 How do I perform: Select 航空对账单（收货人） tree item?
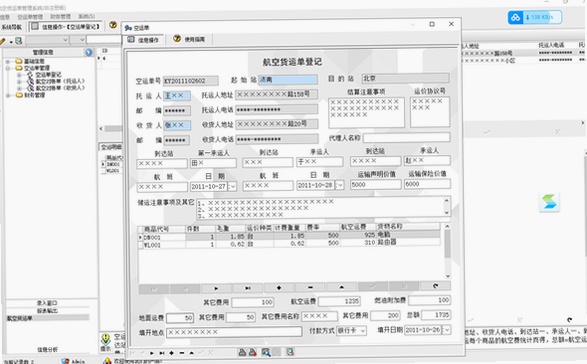[x=61, y=88]
